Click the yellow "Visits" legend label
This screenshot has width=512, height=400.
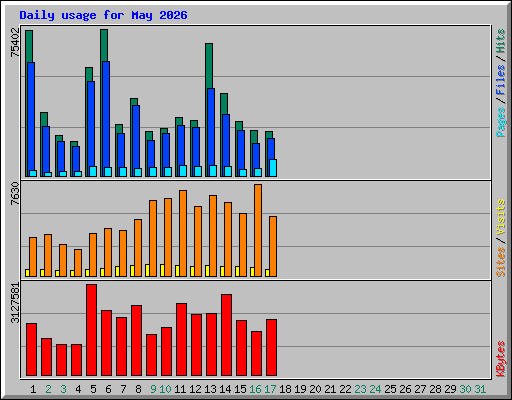pyautogui.click(x=501, y=218)
